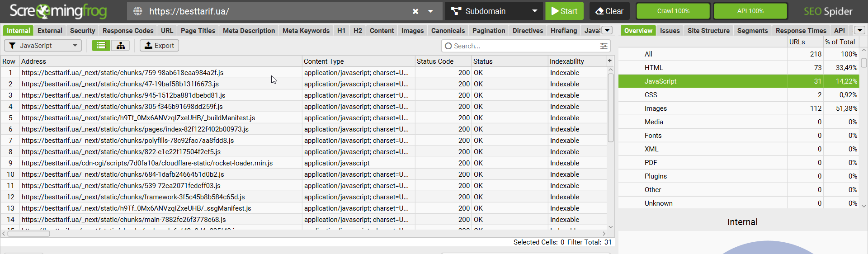
Task: Open the JavaScript filter dropdown
Action: click(x=43, y=46)
